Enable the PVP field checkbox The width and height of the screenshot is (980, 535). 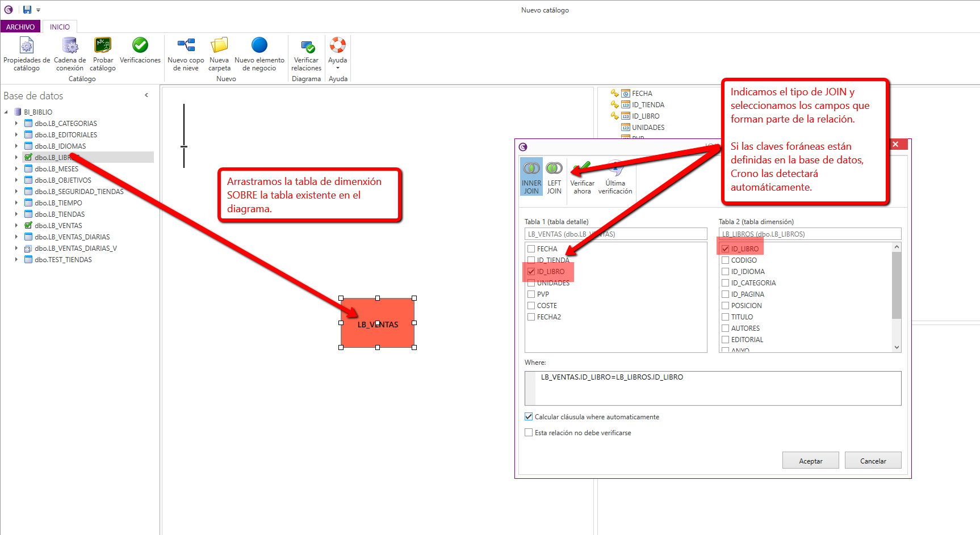point(531,294)
